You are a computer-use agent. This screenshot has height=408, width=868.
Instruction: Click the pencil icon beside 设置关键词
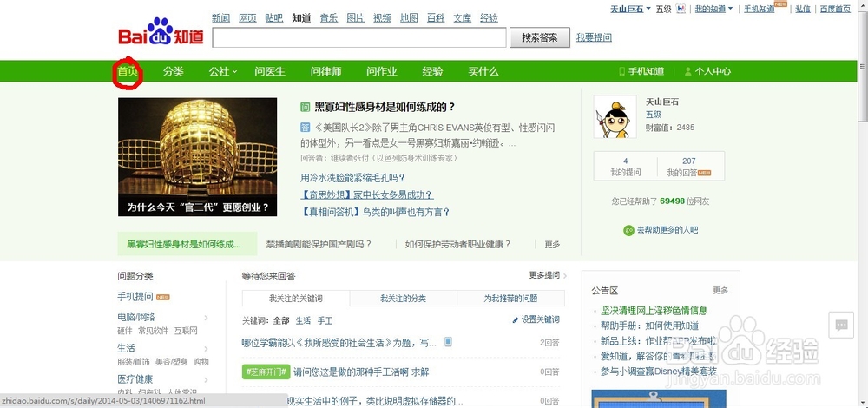(516, 319)
